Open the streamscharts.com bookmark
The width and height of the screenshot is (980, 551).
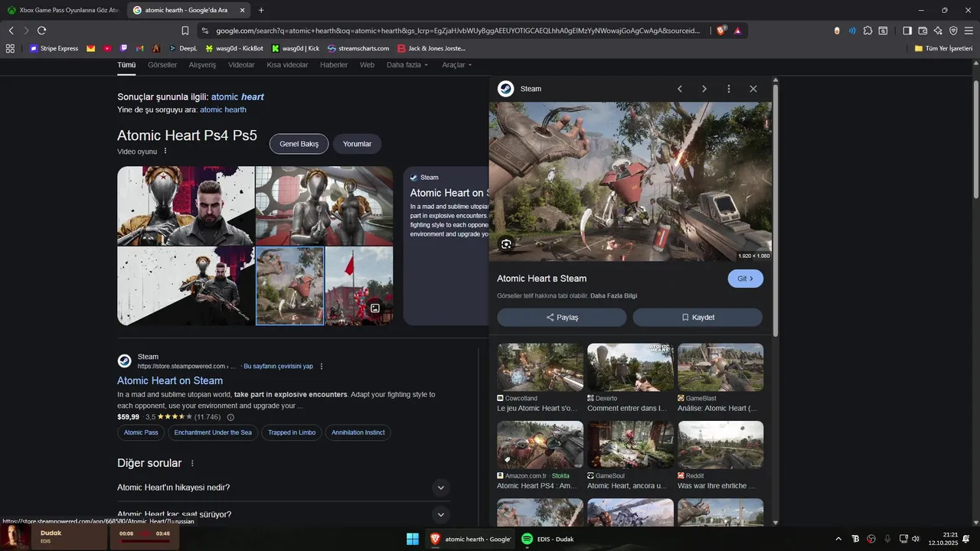358,48
